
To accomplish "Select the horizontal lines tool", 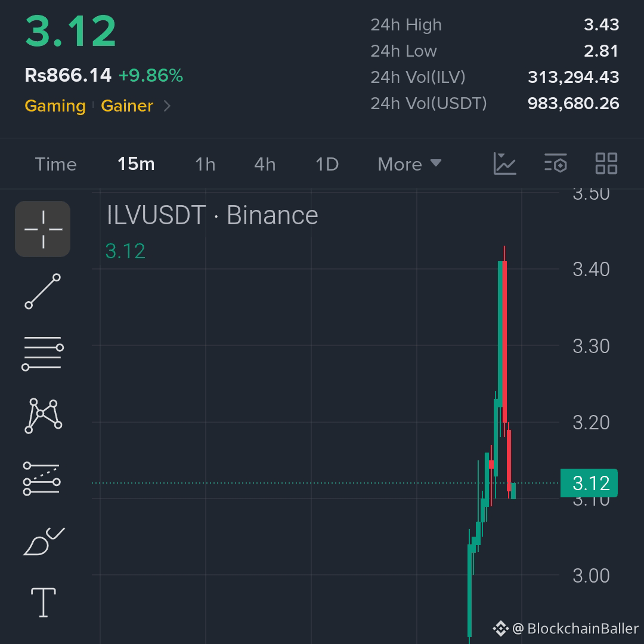I will tap(43, 353).
